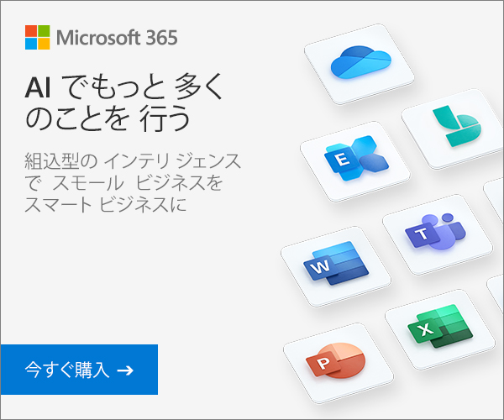
Task: Click the 365 number in the wordmark
Action: click(161, 38)
